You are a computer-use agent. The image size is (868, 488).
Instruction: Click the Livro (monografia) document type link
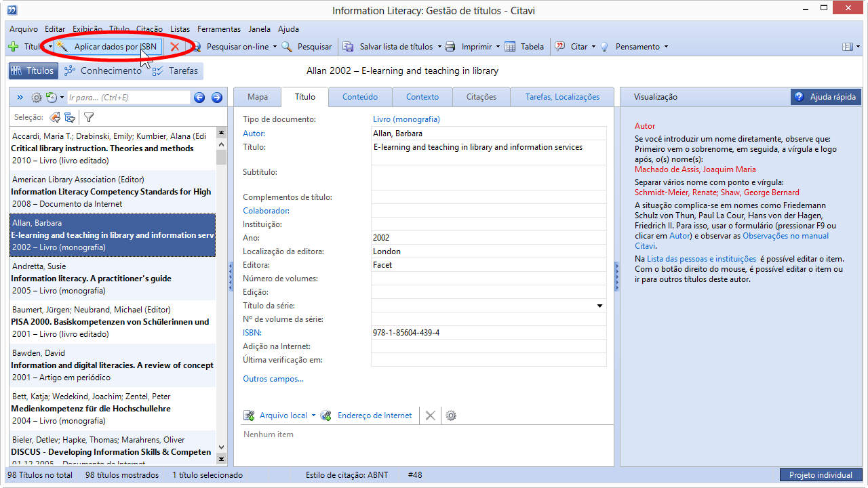tap(406, 119)
